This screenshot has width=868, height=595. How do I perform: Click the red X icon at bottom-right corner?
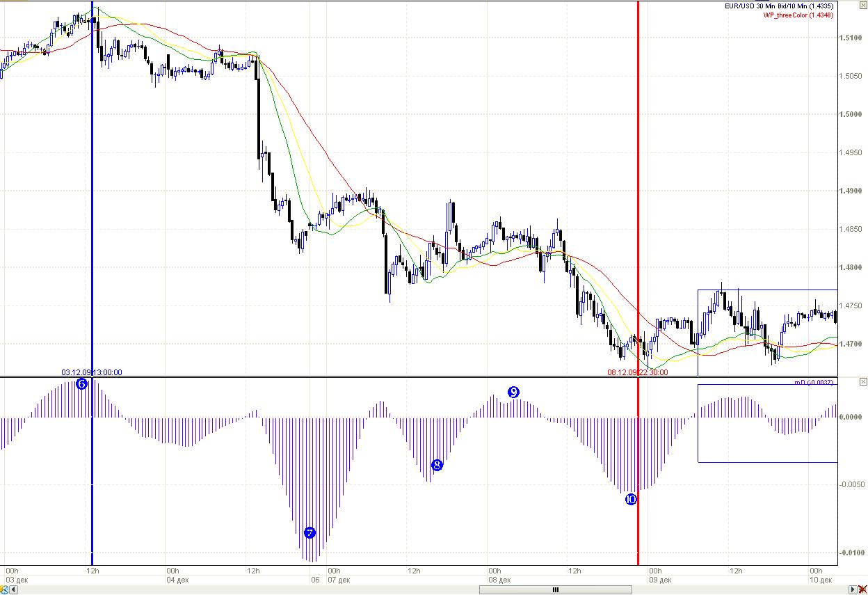tap(862, 590)
